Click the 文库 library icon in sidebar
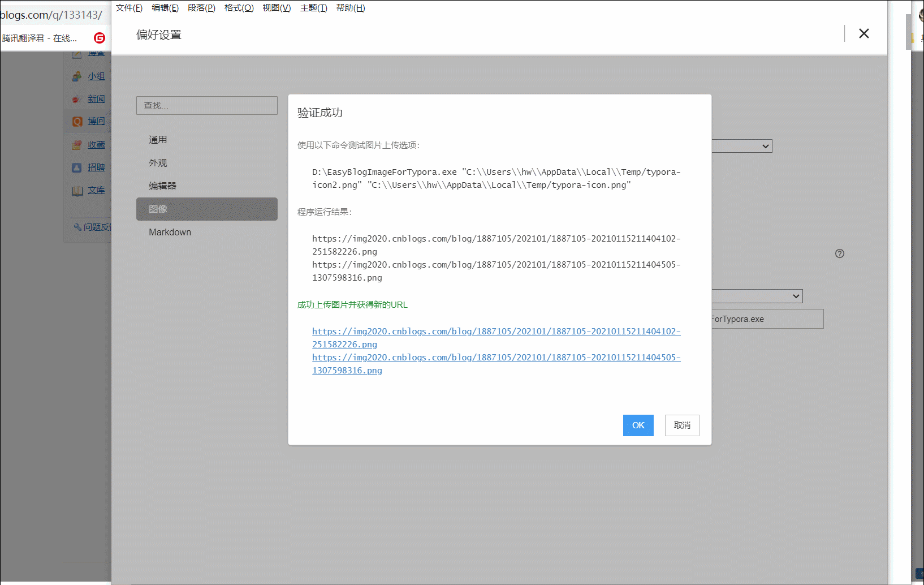Screen dimensions: 924x585 coord(77,191)
